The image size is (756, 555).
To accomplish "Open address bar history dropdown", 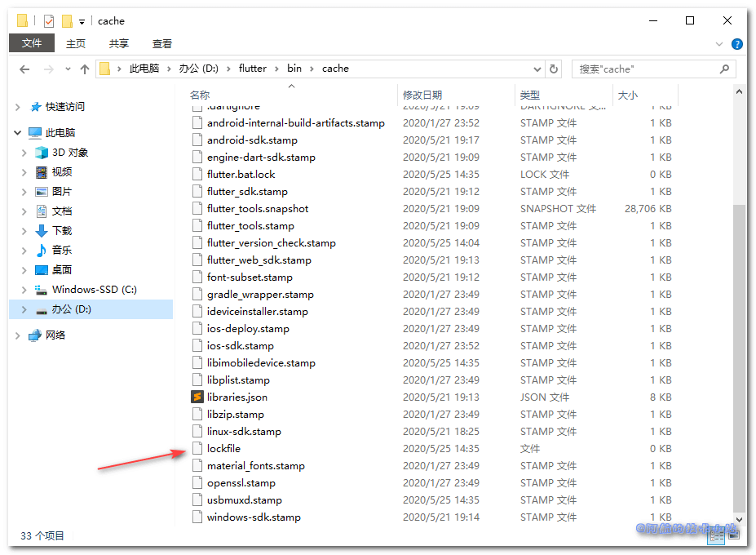I will pyautogui.click(x=537, y=69).
